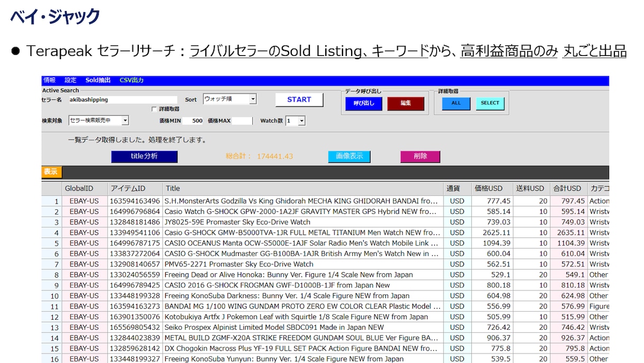Image resolution: width=644 pixels, height=363 pixels.
Task: Click the 通貨 column header
Action: click(457, 188)
